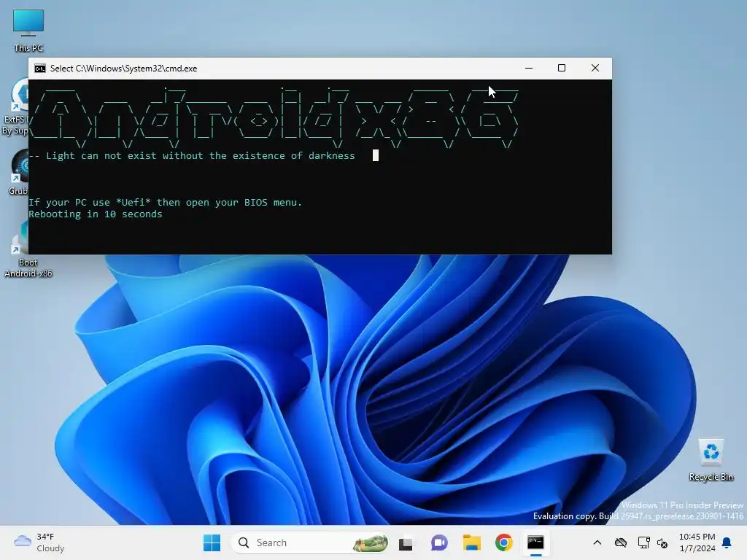Open File Explorer from the taskbar

pos(471,542)
